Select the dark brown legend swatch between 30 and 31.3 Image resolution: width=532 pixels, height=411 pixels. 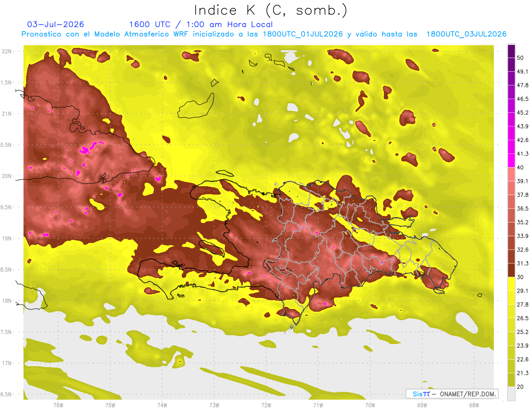click(x=511, y=270)
